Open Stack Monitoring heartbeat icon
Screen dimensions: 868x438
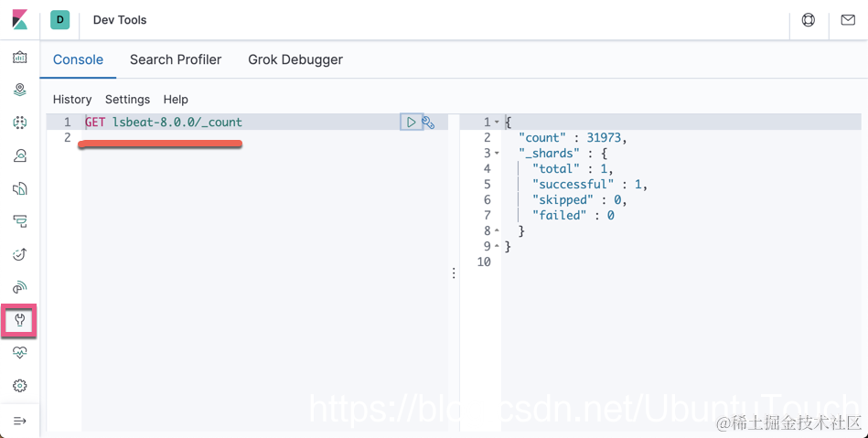click(x=19, y=353)
